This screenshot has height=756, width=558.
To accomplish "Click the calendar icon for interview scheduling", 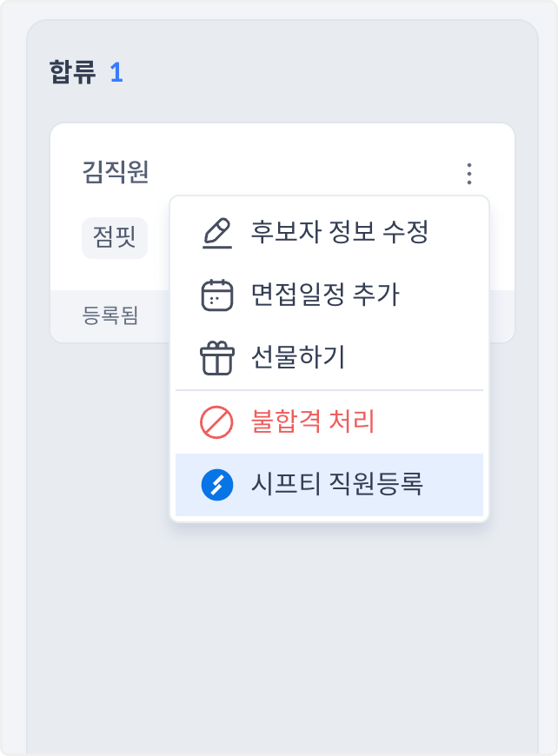I will tap(216, 295).
